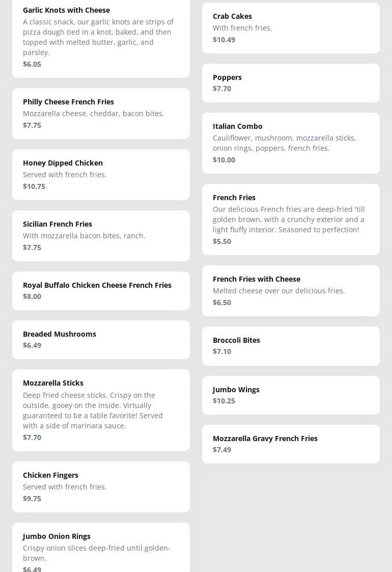Select the Breaded Mushrooms item
The height and width of the screenshot is (572, 392).
click(x=101, y=339)
